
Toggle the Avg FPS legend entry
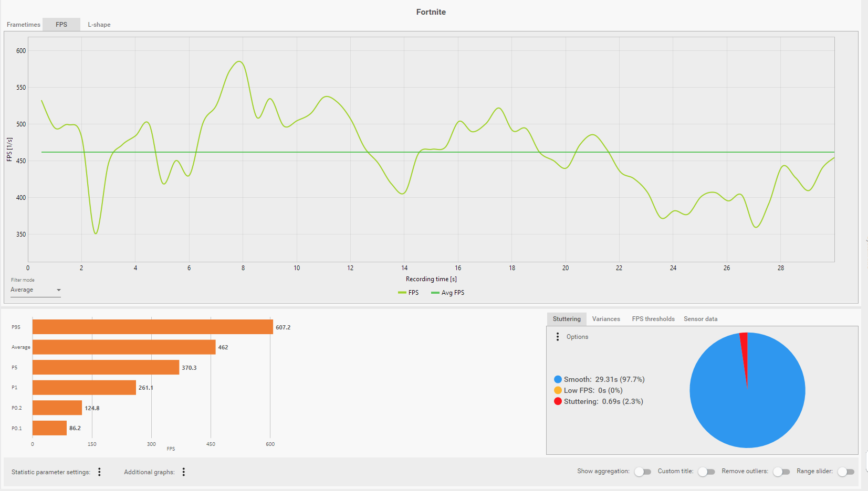(x=448, y=293)
